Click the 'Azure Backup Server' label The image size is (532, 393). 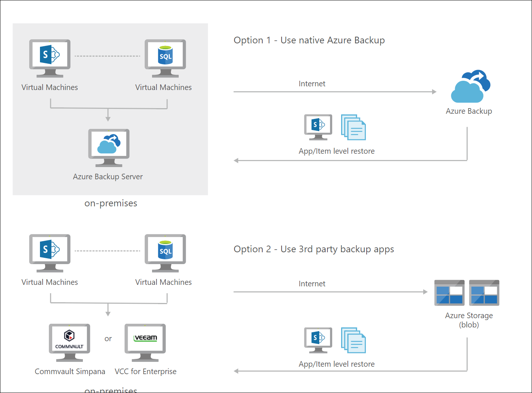(x=108, y=177)
